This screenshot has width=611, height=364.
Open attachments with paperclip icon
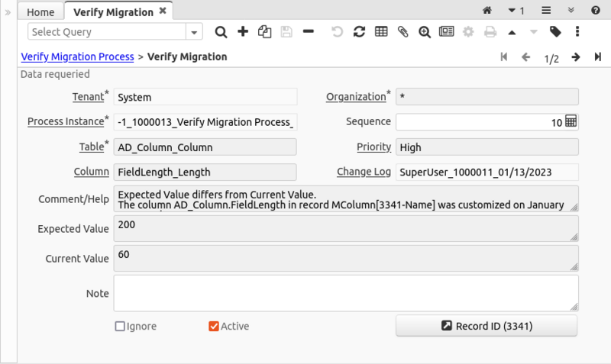[x=403, y=32]
